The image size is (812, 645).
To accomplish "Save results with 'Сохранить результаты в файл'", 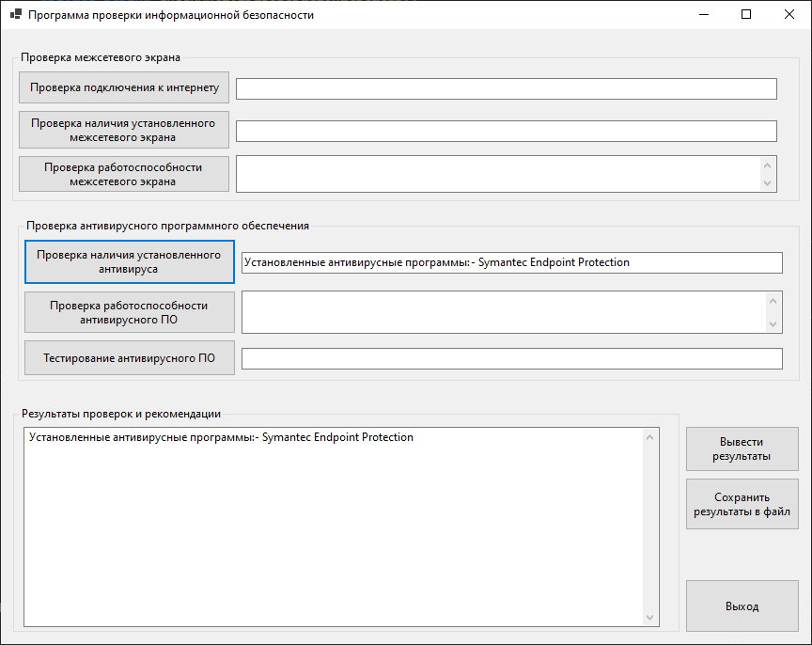I will tap(742, 504).
